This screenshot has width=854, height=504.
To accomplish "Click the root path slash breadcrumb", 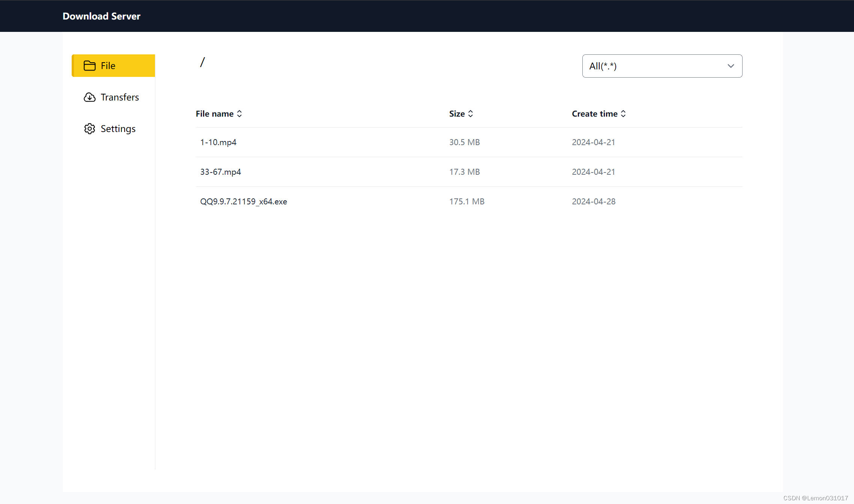I will [203, 62].
